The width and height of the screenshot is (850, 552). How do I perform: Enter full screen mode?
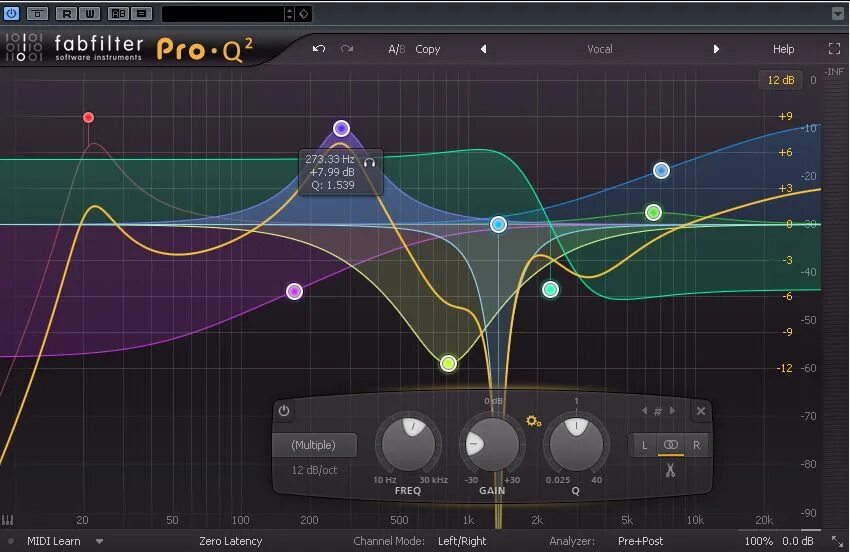(834, 49)
